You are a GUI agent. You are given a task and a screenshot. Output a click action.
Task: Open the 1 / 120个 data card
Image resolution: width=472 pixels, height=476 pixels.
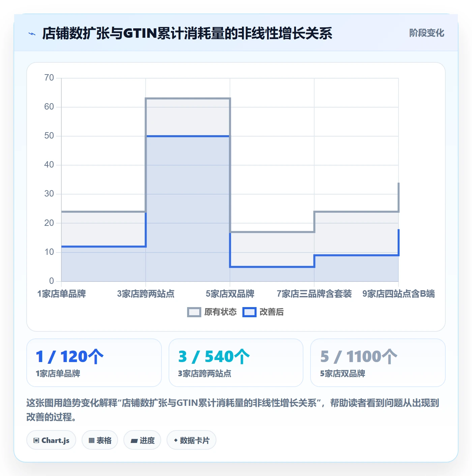(x=94, y=363)
